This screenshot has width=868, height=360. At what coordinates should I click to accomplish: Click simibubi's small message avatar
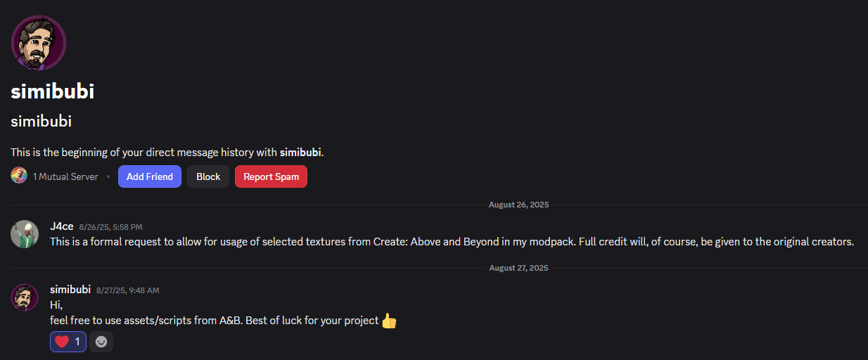[25, 297]
